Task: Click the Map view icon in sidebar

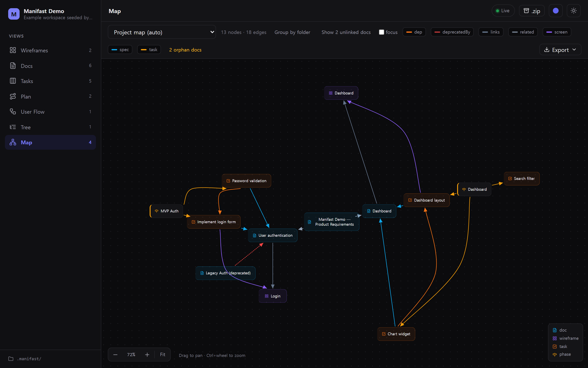Action: (x=13, y=142)
